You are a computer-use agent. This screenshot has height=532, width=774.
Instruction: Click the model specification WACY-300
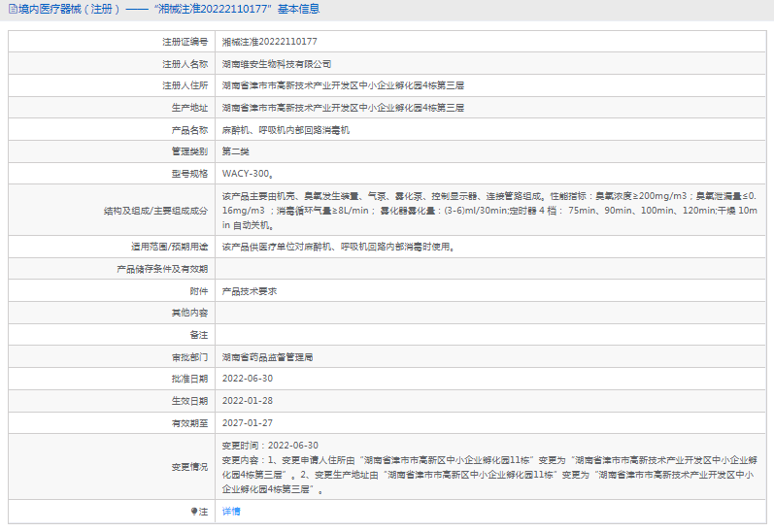click(x=247, y=174)
